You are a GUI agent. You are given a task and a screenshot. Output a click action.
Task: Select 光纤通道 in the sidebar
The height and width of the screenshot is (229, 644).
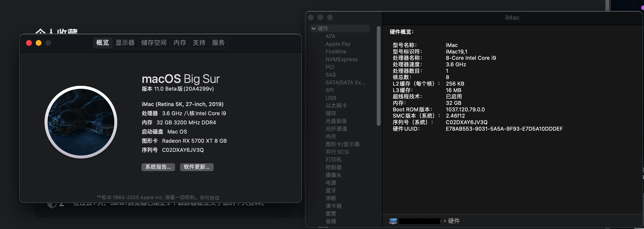pos(336,129)
